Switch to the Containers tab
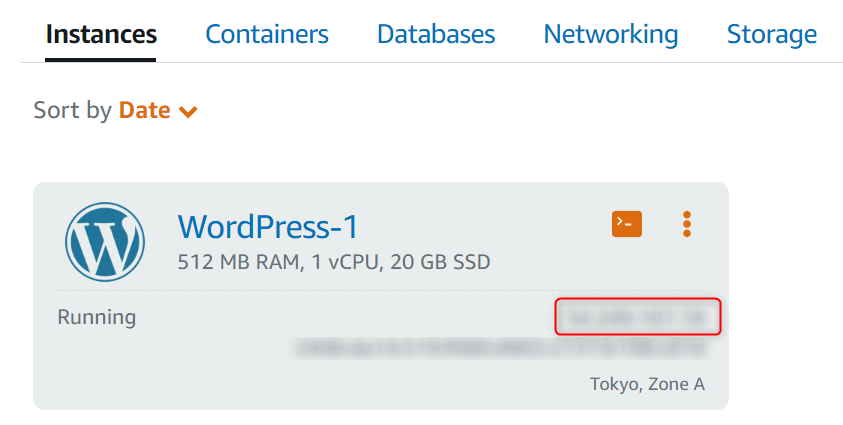The height and width of the screenshot is (425, 843). point(267,34)
